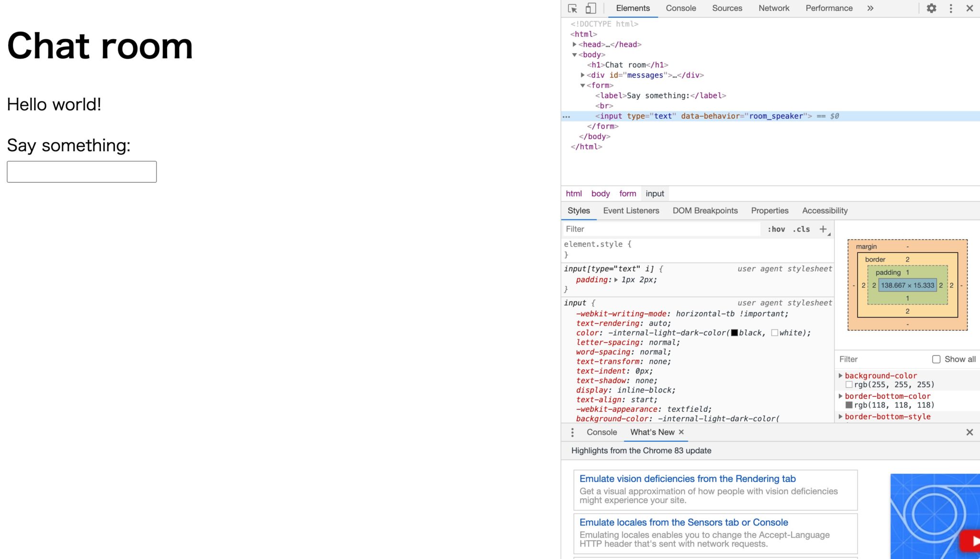
Task: Expand the background-color computed property
Action: click(841, 376)
